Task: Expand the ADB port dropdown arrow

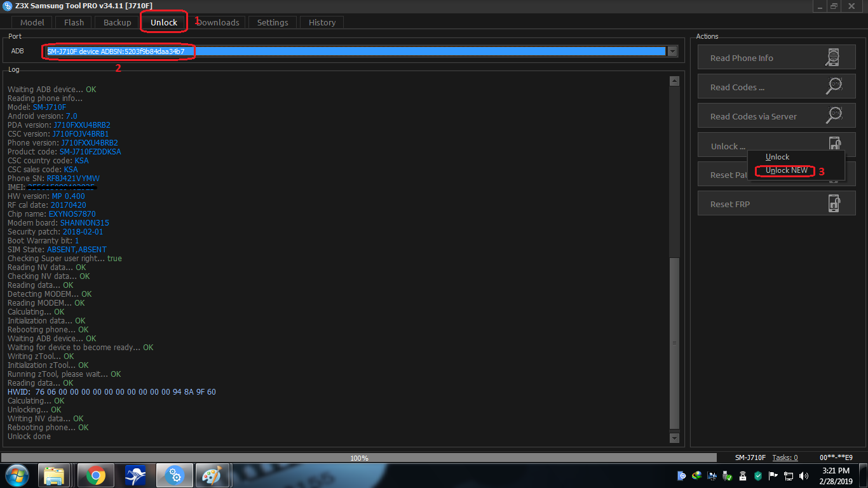Action: coord(672,51)
